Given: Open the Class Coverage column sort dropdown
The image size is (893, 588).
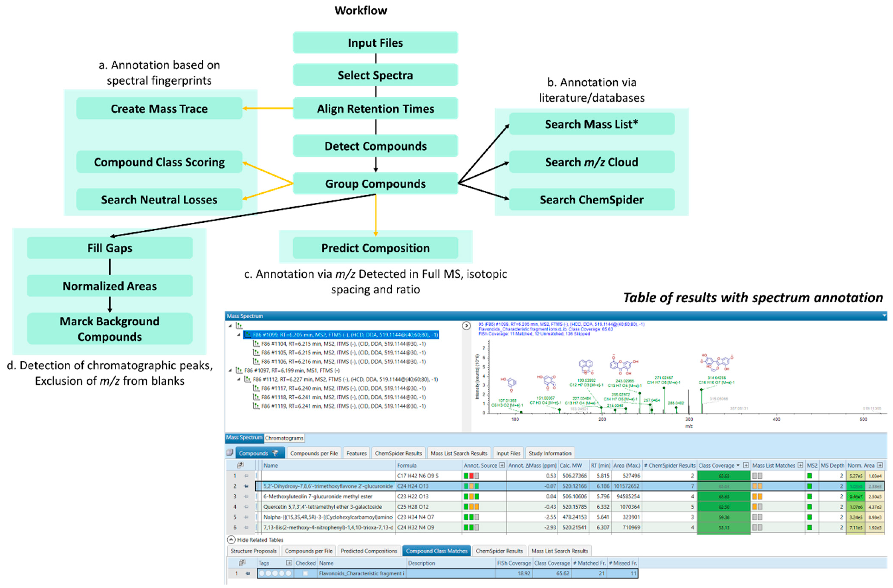Looking at the screenshot, I should tap(738, 465).
